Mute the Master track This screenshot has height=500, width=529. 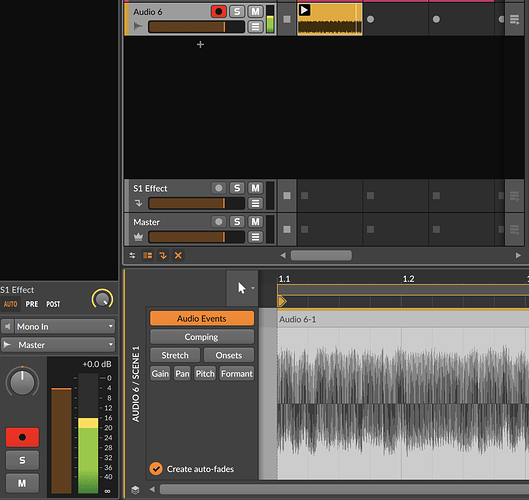tap(255, 222)
